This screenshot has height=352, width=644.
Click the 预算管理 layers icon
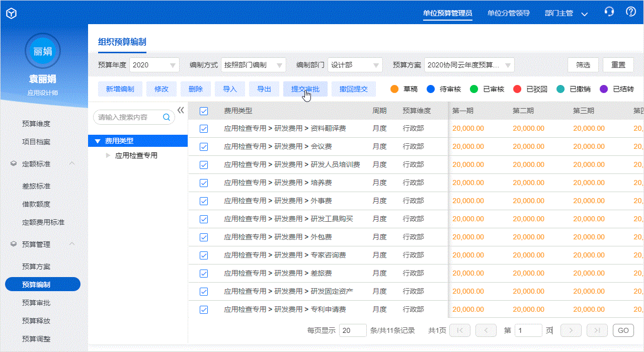pyautogui.click(x=14, y=244)
